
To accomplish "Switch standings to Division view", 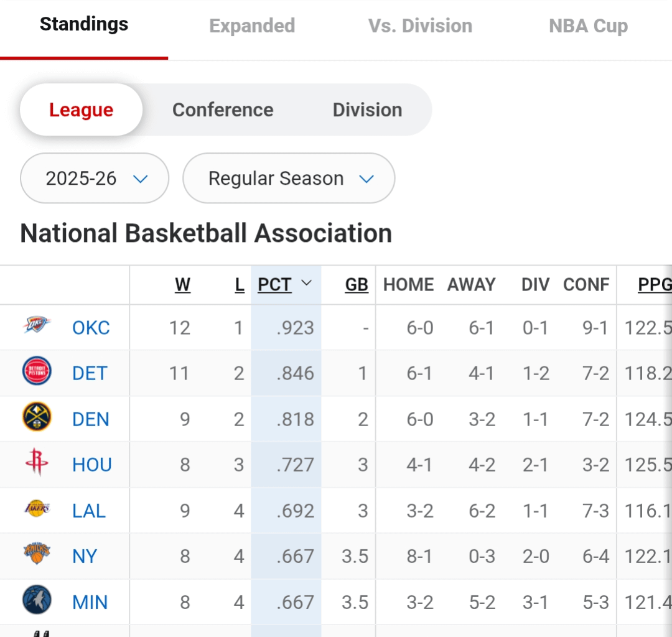I will point(367,109).
